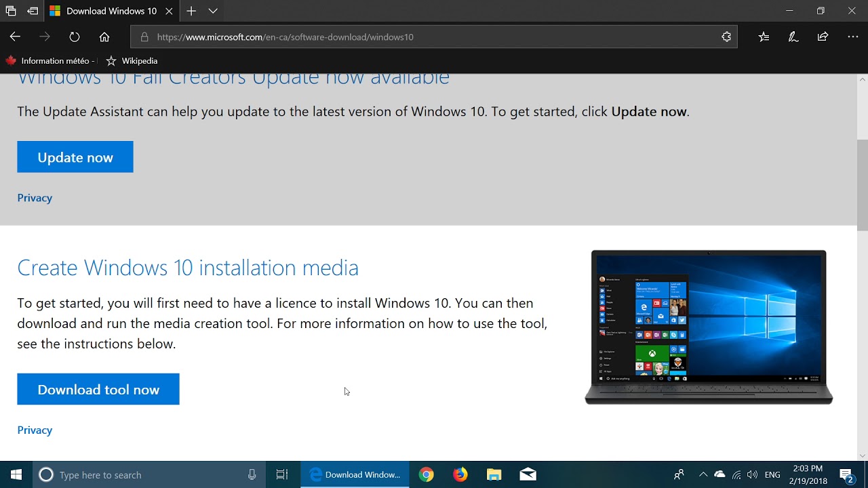Viewport: 868px width, 488px height.
Task: Open the clock showing 2:03 PM
Action: click(x=808, y=474)
